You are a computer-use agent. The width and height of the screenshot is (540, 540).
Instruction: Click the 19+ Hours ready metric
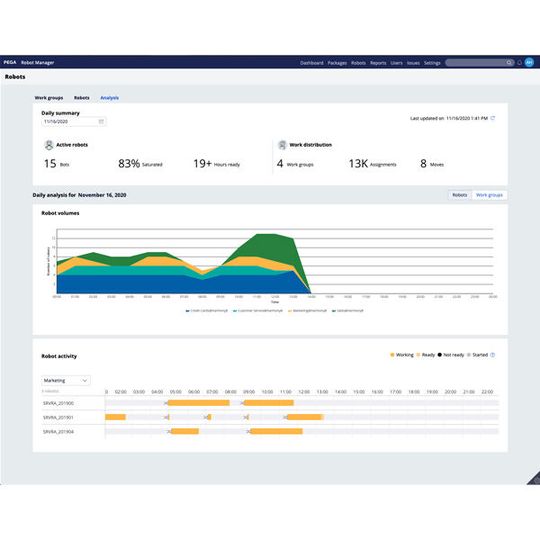click(x=216, y=164)
